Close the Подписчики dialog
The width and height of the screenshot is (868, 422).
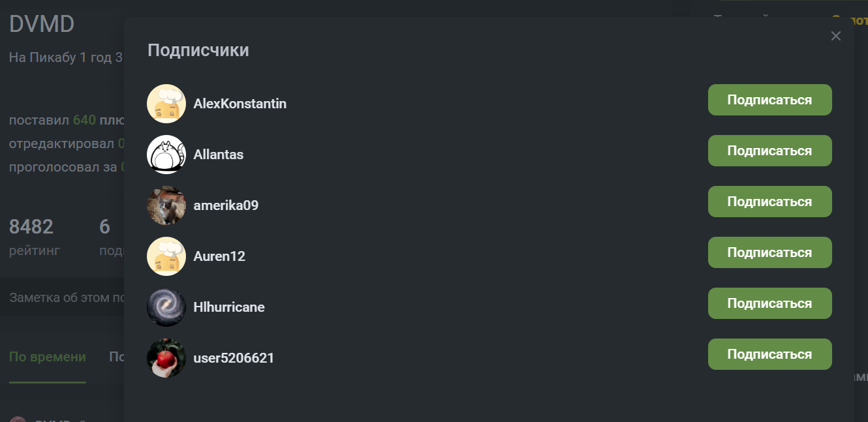pos(835,36)
